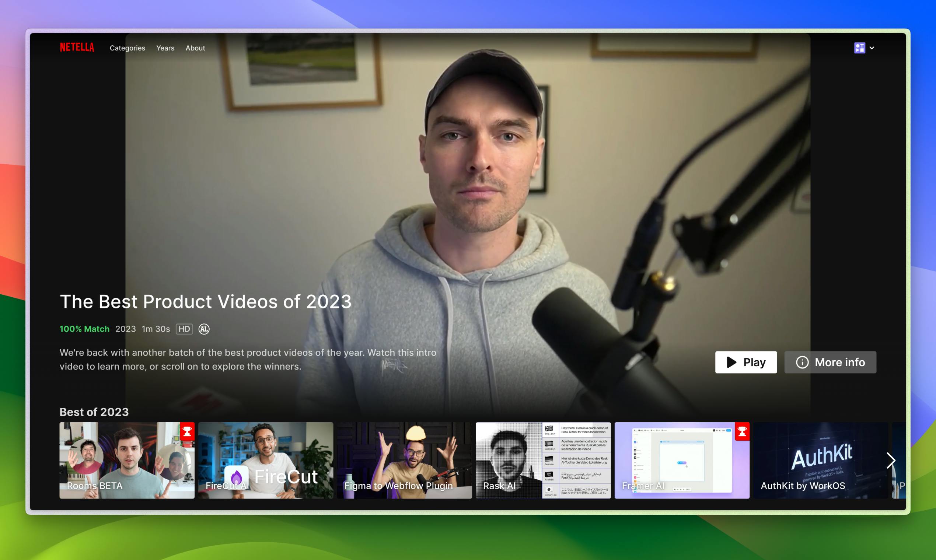Viewport: 936px width, 560px height.
Task: Click trophy badge on Framer AI
Action: (742, 431)
